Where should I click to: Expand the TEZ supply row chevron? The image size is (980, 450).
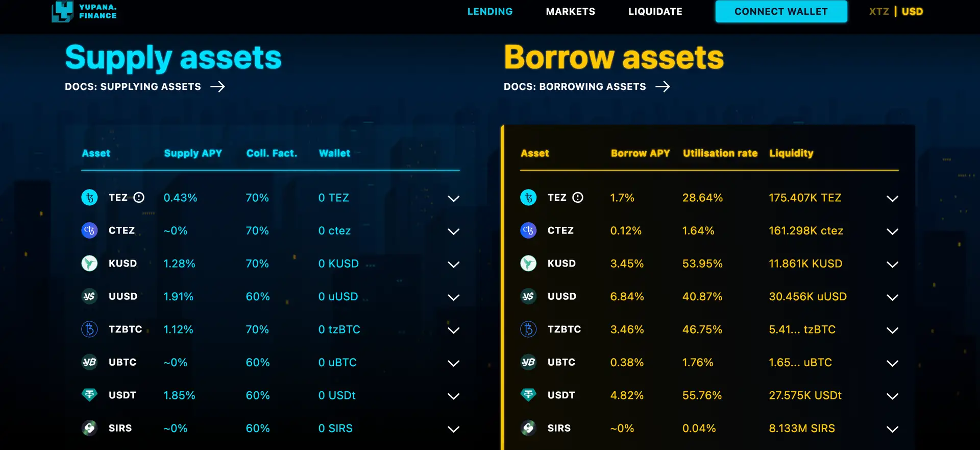pos(453,199)
